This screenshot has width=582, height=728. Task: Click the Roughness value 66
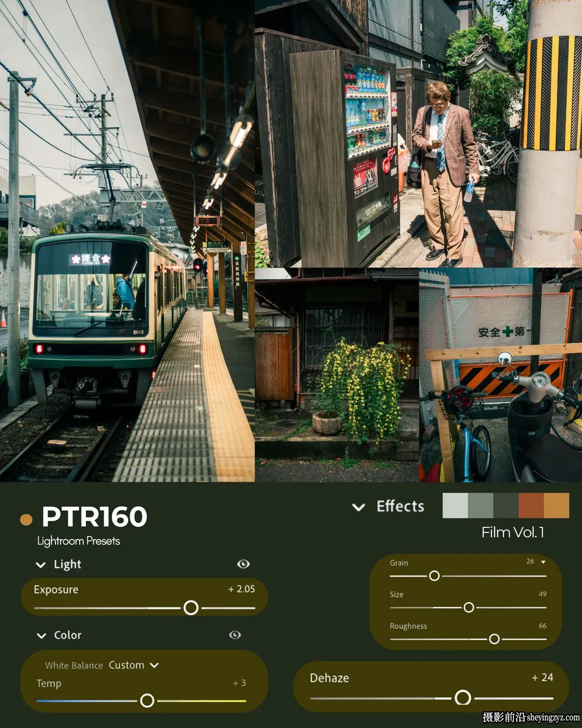click(x=542, y=626)
